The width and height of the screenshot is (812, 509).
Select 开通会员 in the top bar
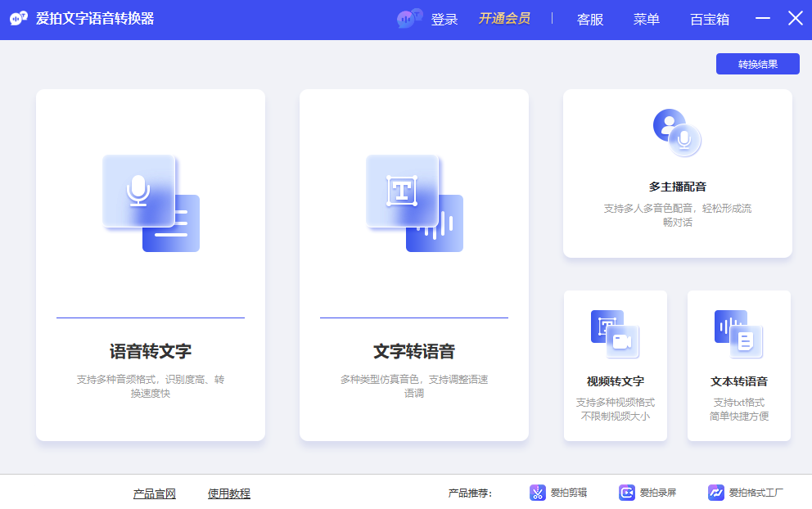click(503, 19)
